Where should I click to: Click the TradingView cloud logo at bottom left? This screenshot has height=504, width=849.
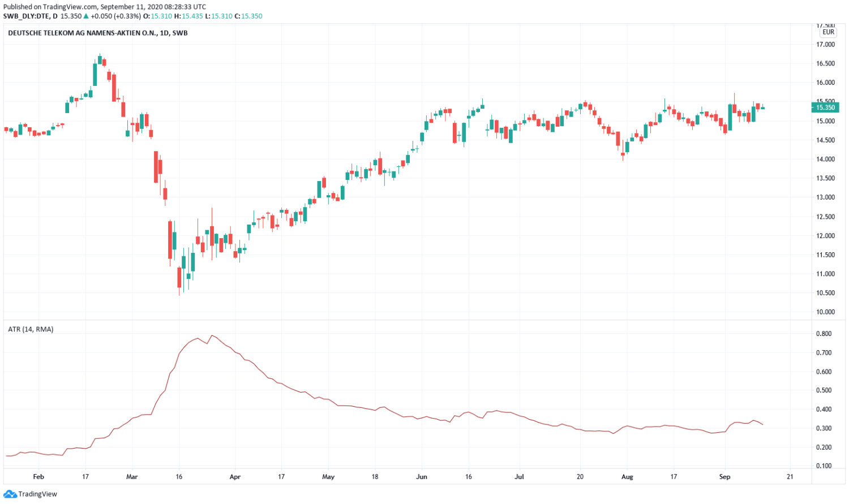pyautogui.click(x=10, y=495)
